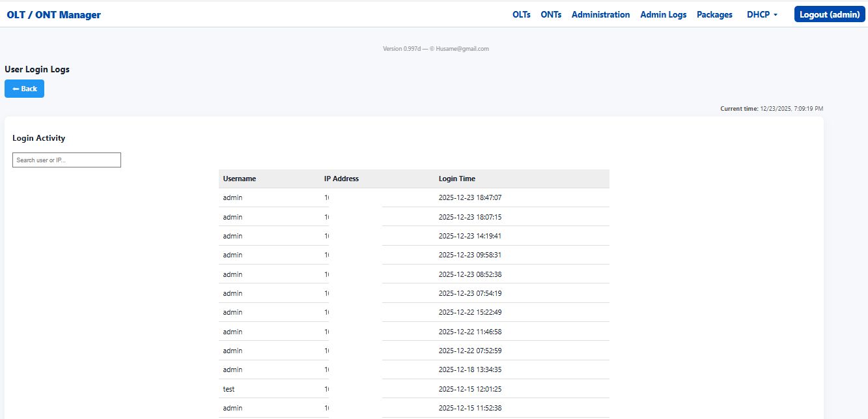Click the Husame@gmail.com email text
This screenshot has width=868, height=419.
click(463, 48)
